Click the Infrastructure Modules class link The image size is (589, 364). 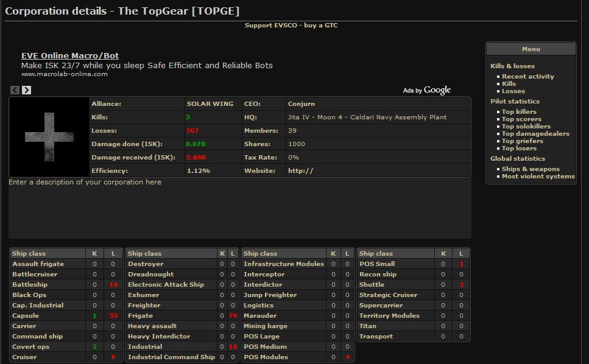pyautogui.click(x=284, y=264)
